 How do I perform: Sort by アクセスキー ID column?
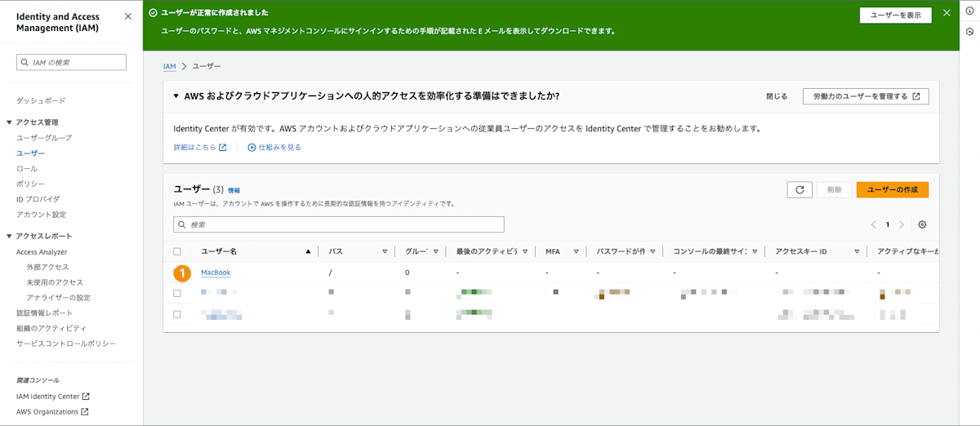(x=857, y=251)
